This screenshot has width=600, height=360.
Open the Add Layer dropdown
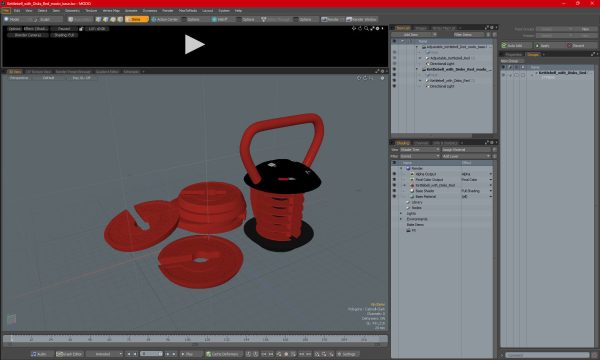(466, 156)
